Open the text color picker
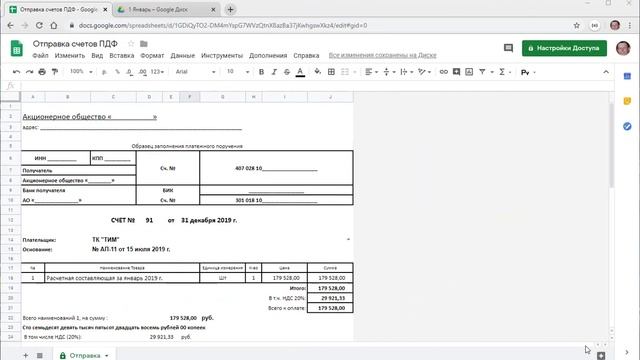Viewport: 640px width, 360px height. click(x=300, y=72)
